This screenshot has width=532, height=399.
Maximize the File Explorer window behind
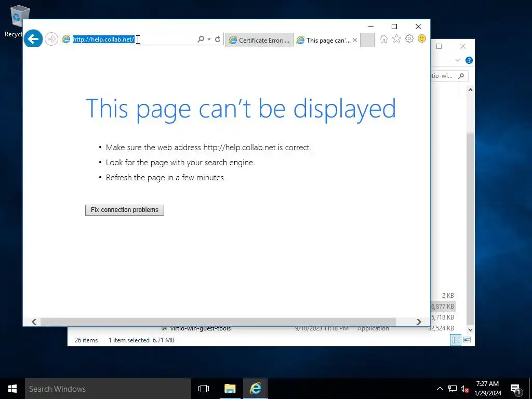pyautogui.click(x=439, y=46)
